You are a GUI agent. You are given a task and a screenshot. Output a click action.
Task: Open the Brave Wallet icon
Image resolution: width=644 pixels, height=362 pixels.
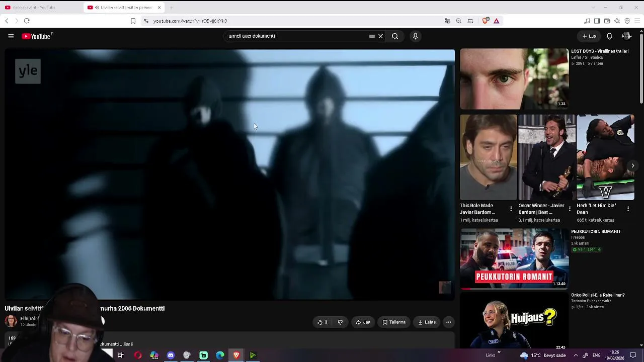point(607,21)
